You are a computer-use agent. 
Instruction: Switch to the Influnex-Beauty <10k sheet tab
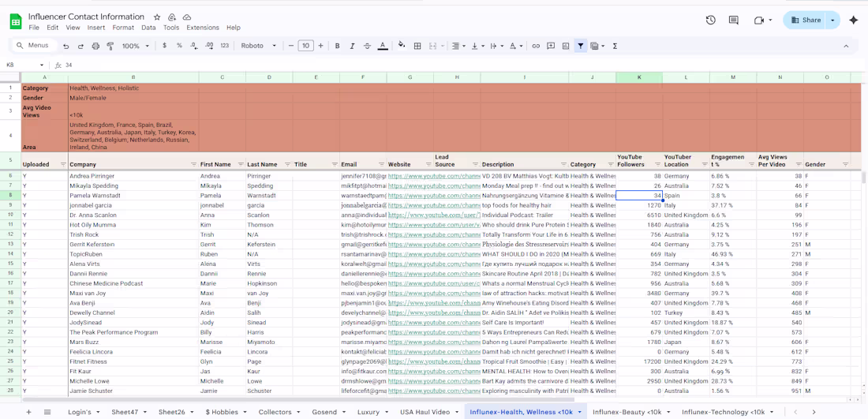627,412
